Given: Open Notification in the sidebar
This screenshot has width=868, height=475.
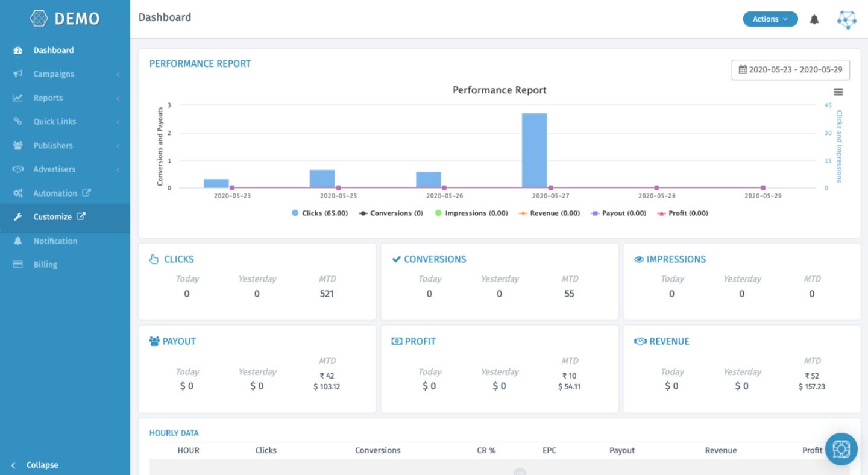Looking at the screenshot, I should [x=55, y=241].
